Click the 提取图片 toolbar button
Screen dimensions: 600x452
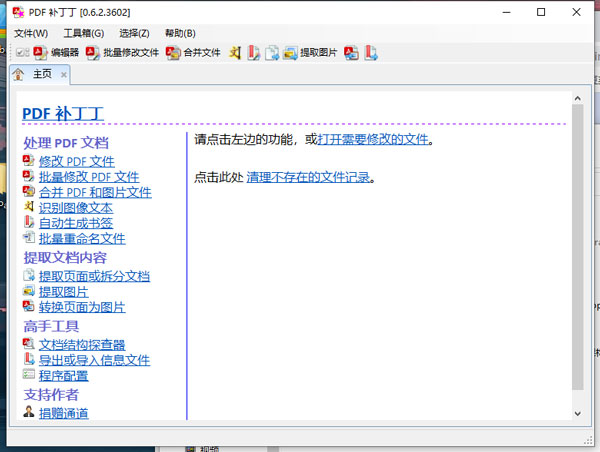[x=310, y=53]
